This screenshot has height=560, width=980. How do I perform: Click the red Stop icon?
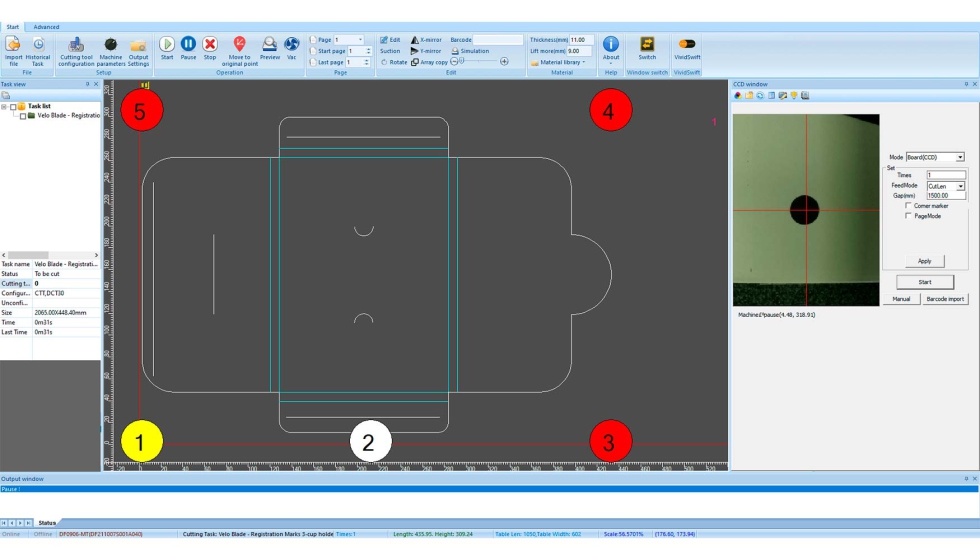(210, 44)
